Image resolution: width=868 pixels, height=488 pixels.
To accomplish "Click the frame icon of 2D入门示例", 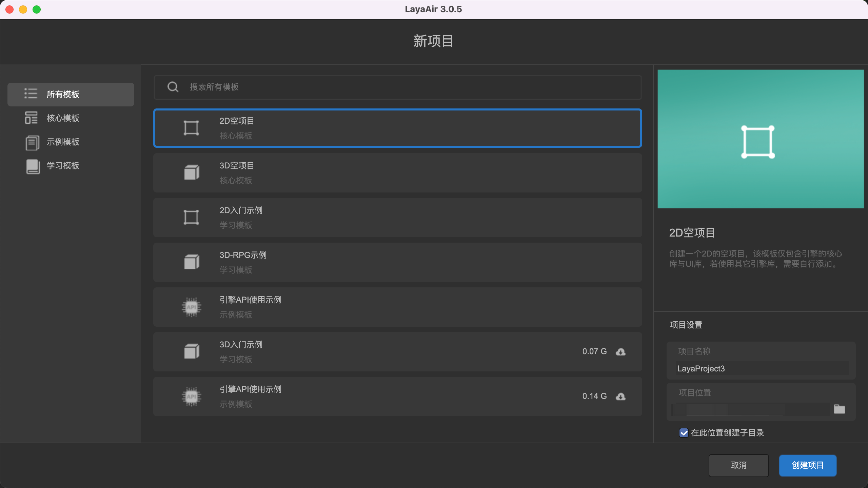I will click(x=191, y=217).
